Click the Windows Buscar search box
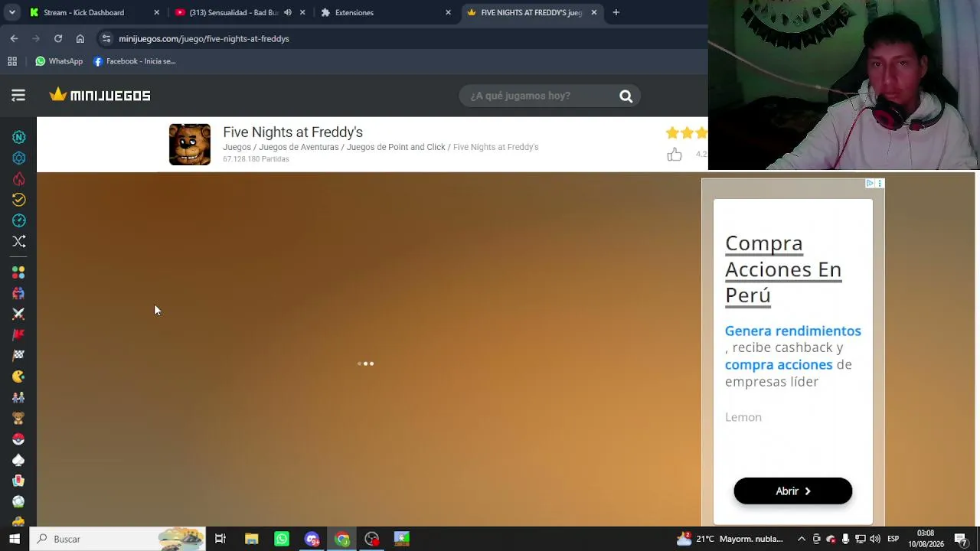980x551 pixels. click(x=118, y=539)
